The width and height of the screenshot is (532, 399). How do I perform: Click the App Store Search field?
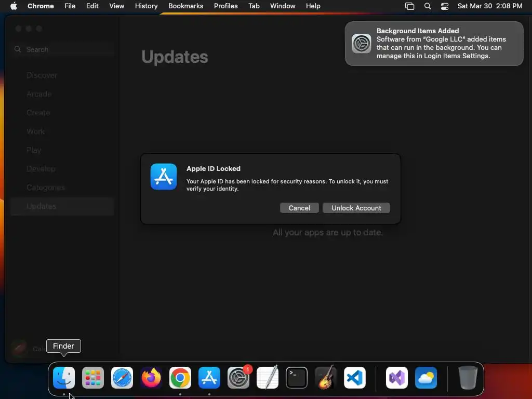tap(62, 49)
